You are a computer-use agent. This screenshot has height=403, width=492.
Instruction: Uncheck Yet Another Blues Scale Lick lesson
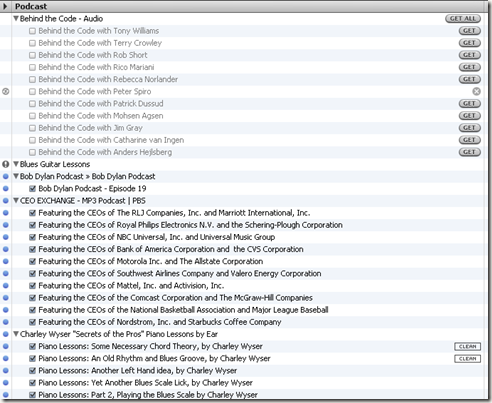click(32, 383)
